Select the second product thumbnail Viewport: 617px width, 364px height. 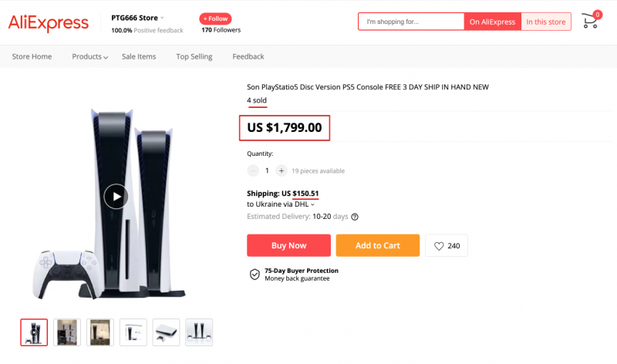67,332
